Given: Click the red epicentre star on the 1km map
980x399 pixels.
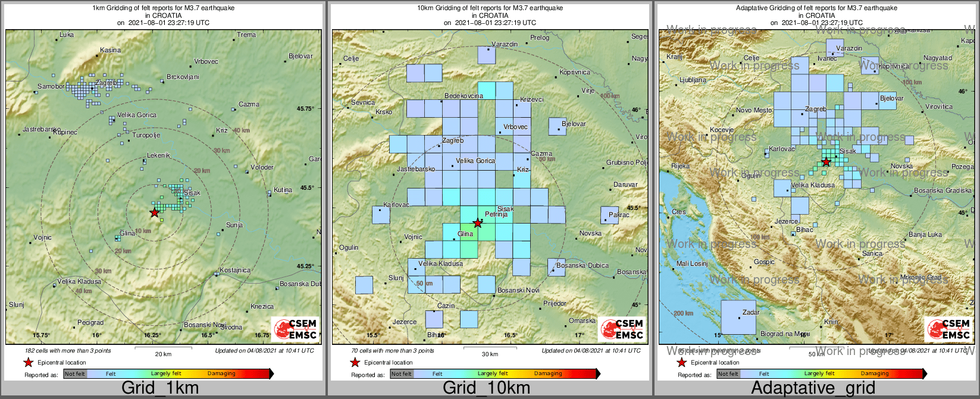Looking at the screenshot, I should 155,212.
